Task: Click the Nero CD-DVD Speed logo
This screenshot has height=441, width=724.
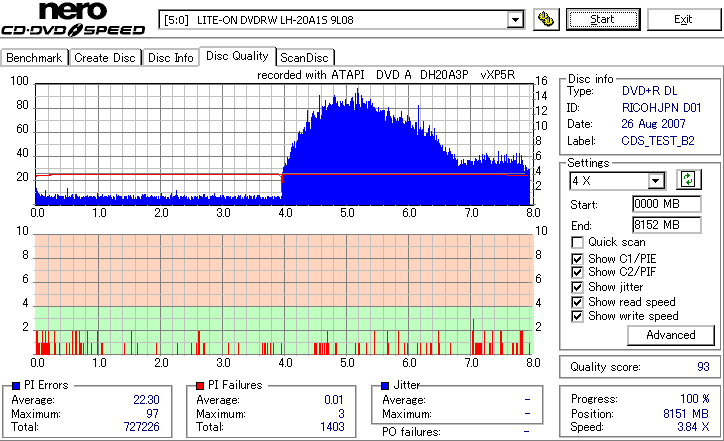Action: (73, 18)
